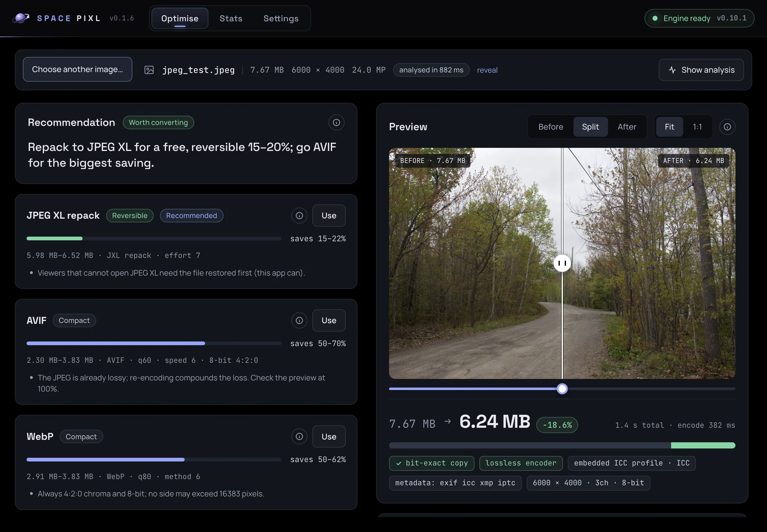Click the Reversible badge
The height and width of the screenshot is (532, 767).
(x=130, y=216)
